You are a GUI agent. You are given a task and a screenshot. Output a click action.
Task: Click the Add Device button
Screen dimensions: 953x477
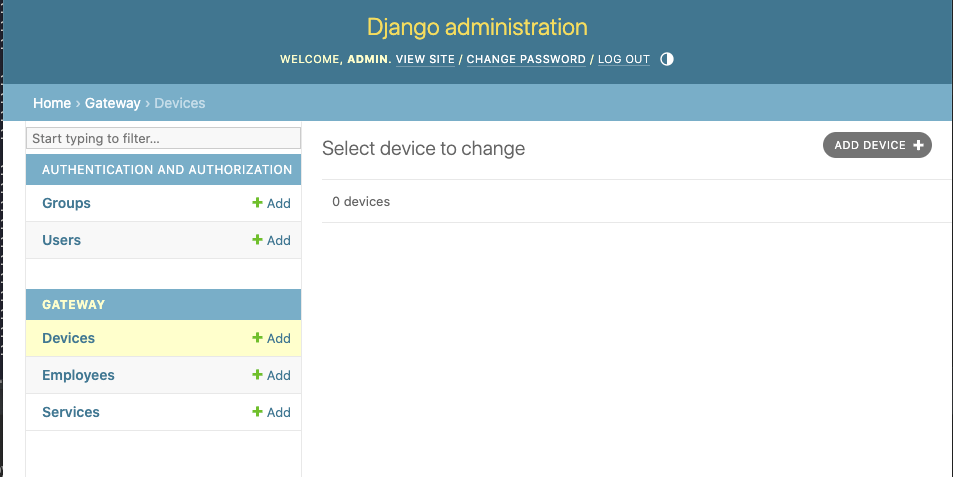(877, 145)
